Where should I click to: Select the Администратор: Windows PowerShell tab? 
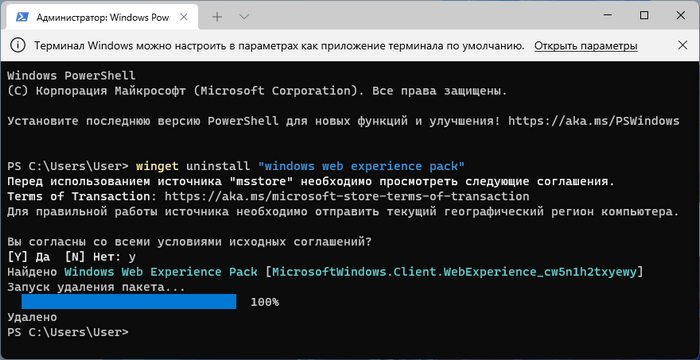(x=101, y=17)
